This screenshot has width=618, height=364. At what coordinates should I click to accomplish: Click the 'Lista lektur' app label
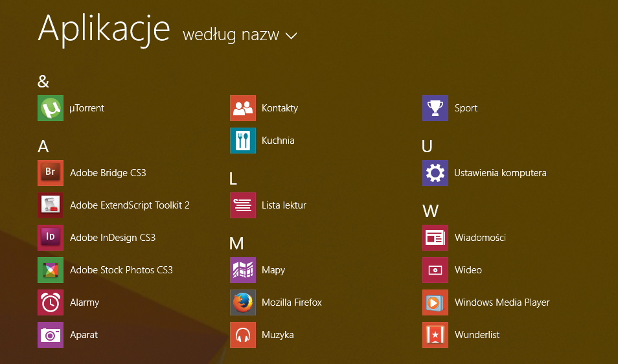(x=284, y=205)
